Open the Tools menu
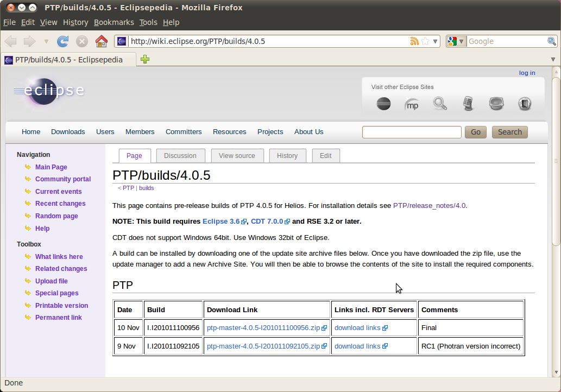The width and height of the screenshot is (561, 392). pos(148,22)
